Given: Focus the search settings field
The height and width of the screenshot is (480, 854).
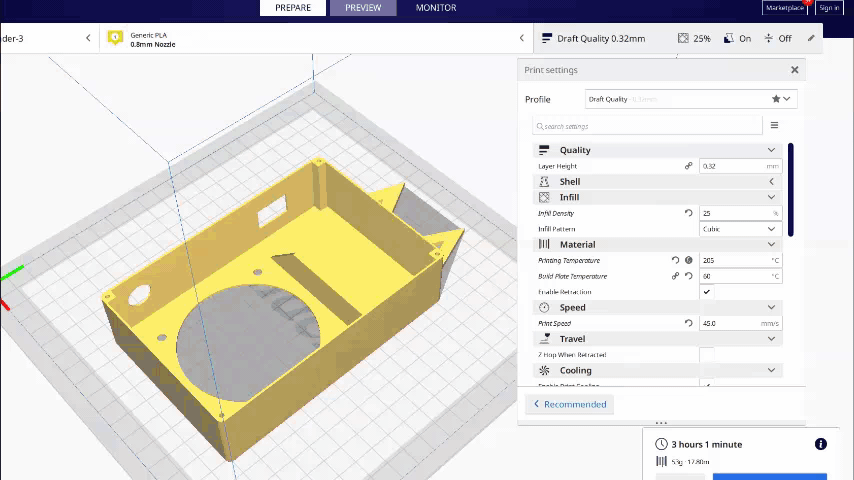Looking at the screenshot, I should coord(647,126).
